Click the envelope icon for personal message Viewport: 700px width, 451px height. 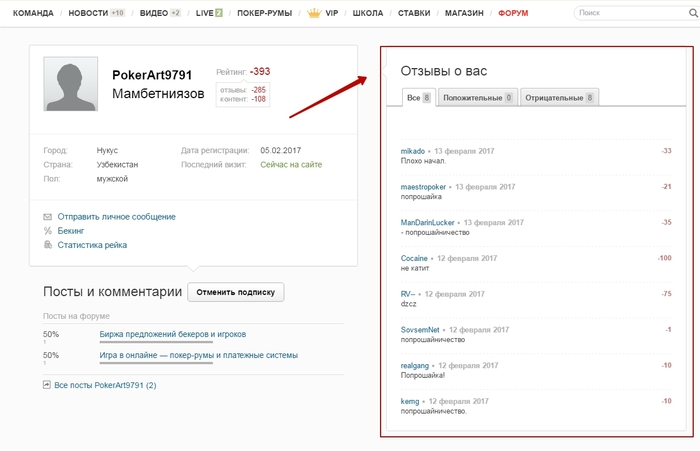coord(47,217)
